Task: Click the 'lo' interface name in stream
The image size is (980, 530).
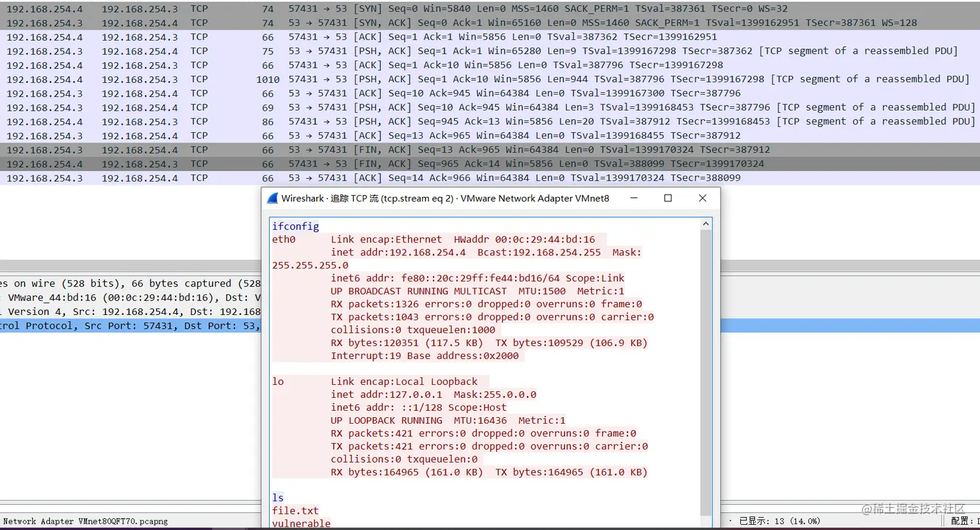Action: click(x=278, y=382)
